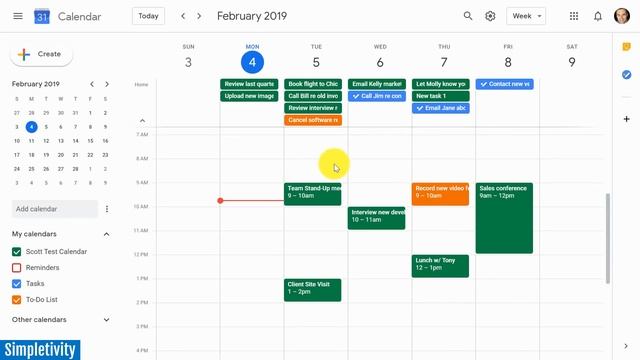
Task: Toggle the To-Do List calendar checkbox
Action: 17,300
